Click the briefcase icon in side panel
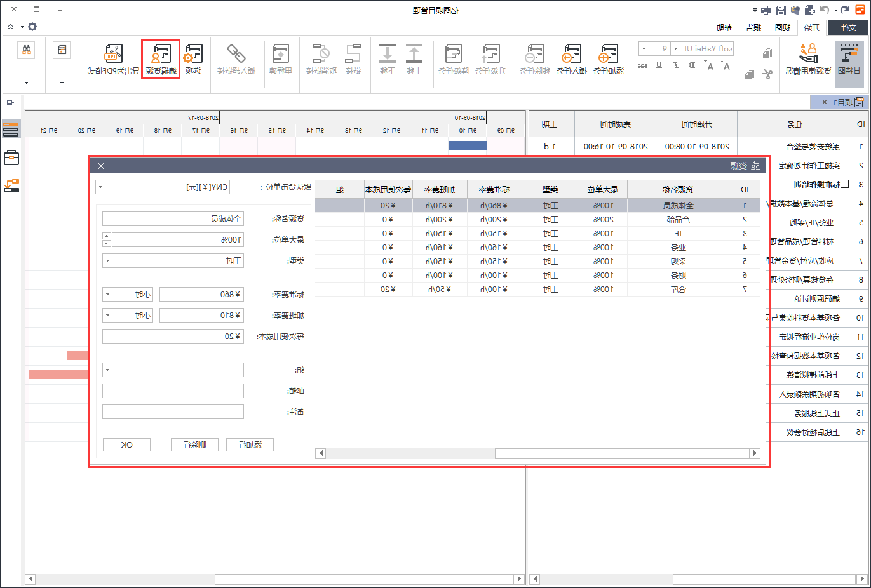The height and width of the screenshot is (588, 871). 11,157
